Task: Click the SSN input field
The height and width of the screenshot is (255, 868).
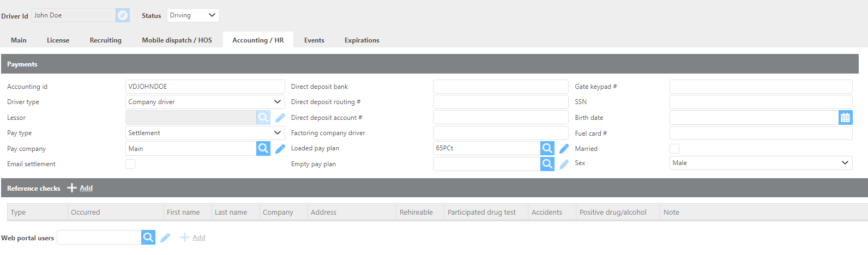Action: (x=761, y=102)
